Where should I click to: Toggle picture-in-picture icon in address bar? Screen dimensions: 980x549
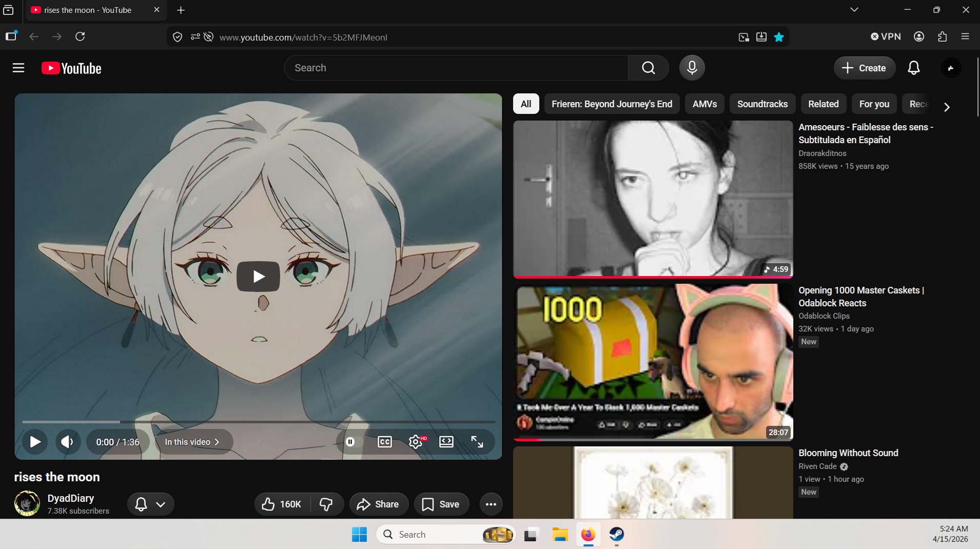pyautogui.click(x=744, y=37)
